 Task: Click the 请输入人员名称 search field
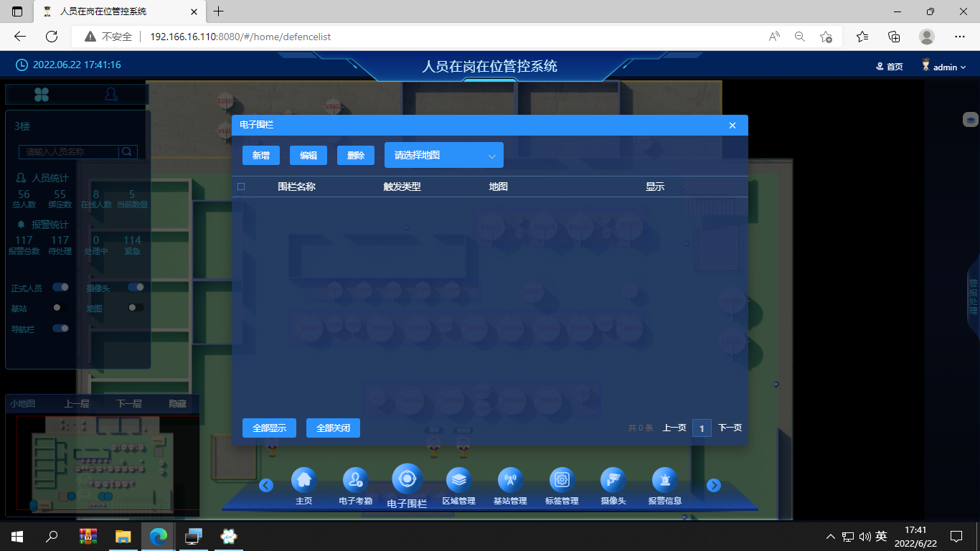70,152
